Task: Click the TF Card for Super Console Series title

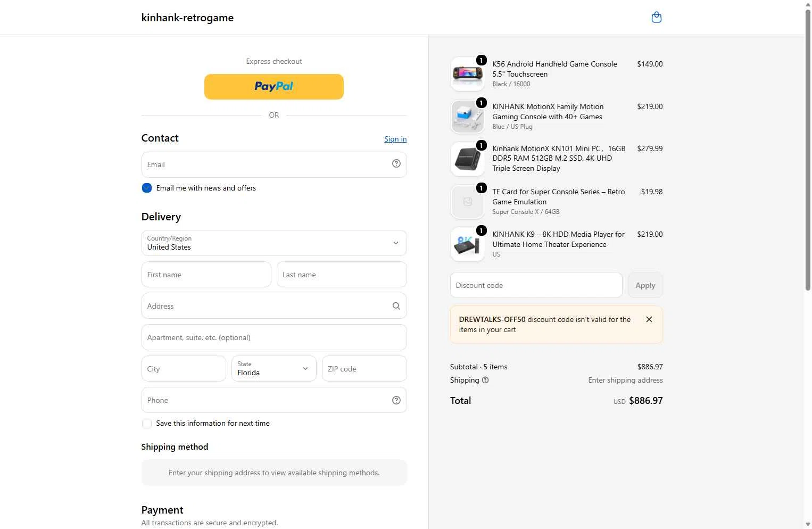Action: (558, 197)
